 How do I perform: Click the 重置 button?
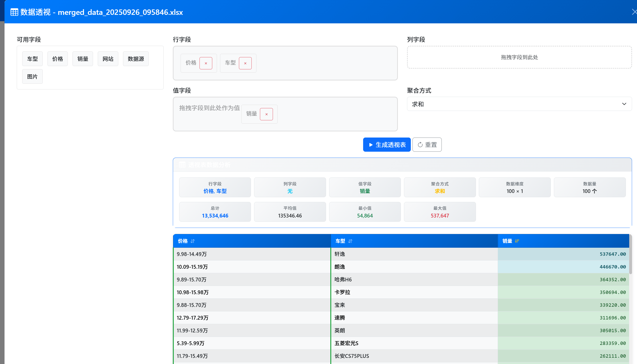tap(427, 145)
